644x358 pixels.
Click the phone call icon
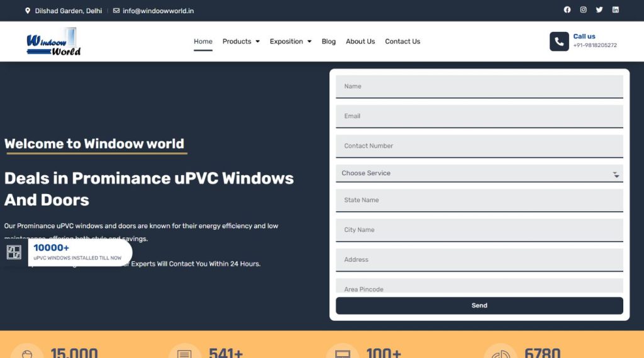tap(559, 41)
